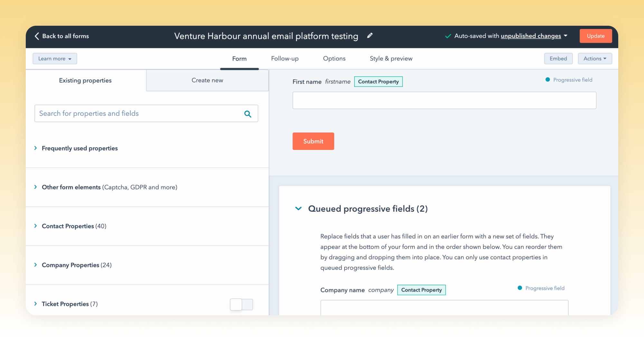Switch to the Form tab
The height and width of the screenshot is (341, 644).
[x=239, y=59]
